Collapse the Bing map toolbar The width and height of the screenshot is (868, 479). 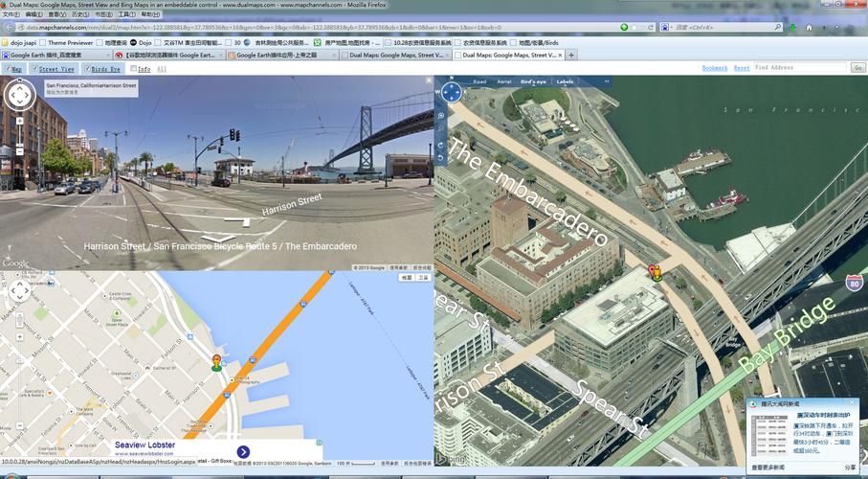click(607, 81)
